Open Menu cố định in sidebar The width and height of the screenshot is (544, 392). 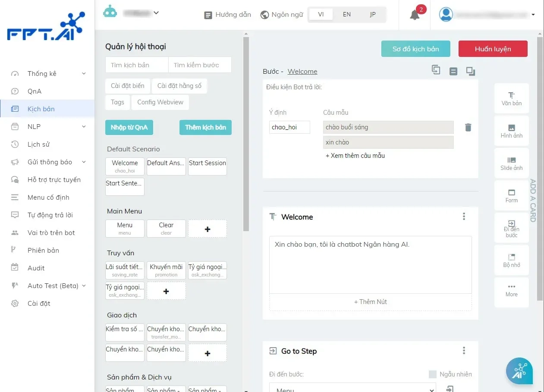[x=47, y=198]
